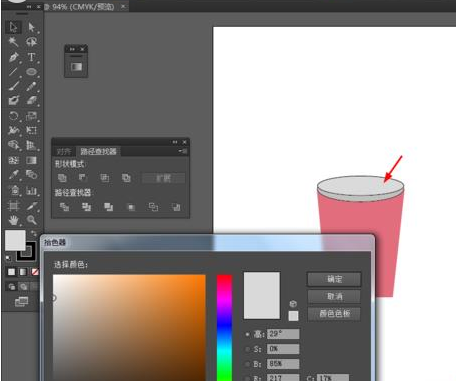456x381 pixels.
Task: Select the Perspective Grid tool
Action: (31, 145)
